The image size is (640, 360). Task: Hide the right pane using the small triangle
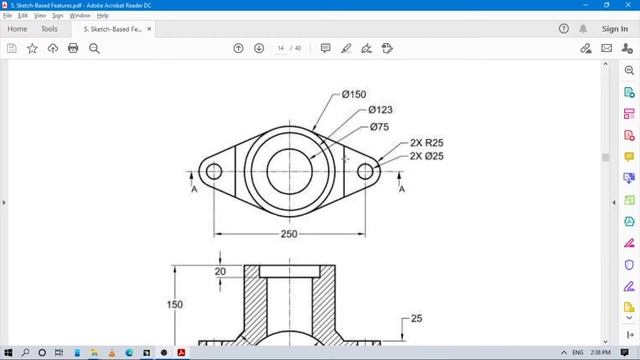point(614,202)
